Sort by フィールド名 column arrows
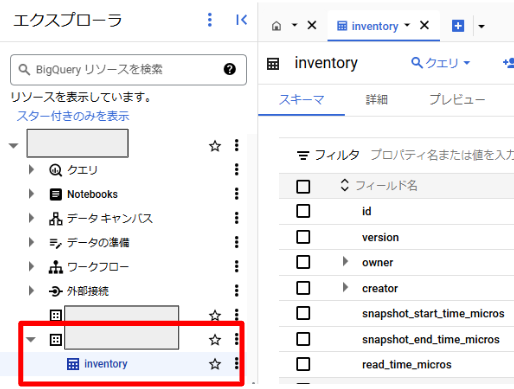Screen dimensions: 514x389 [344, 185]
